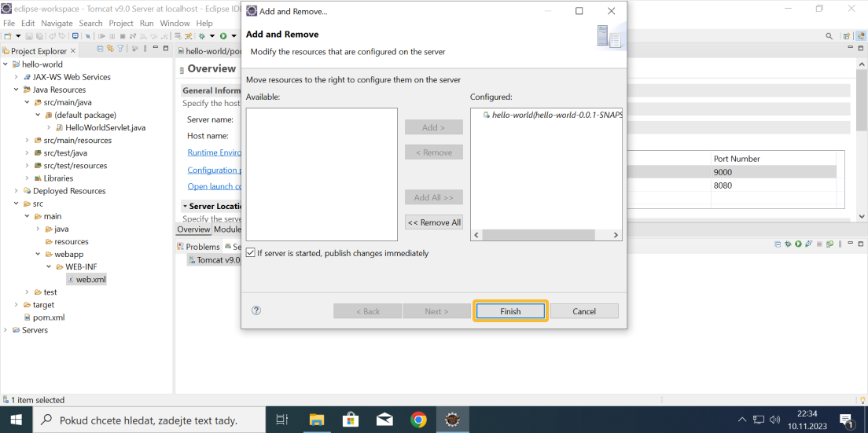Image resolution: width=868 pixels, height=433 pixels.
Task: Open the File menu
Action: (9, 24)
